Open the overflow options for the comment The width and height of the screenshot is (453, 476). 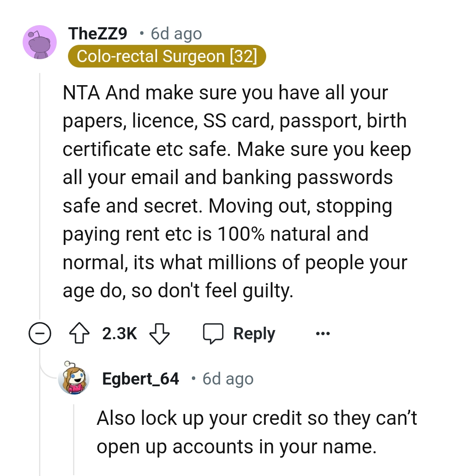(322, 333)
